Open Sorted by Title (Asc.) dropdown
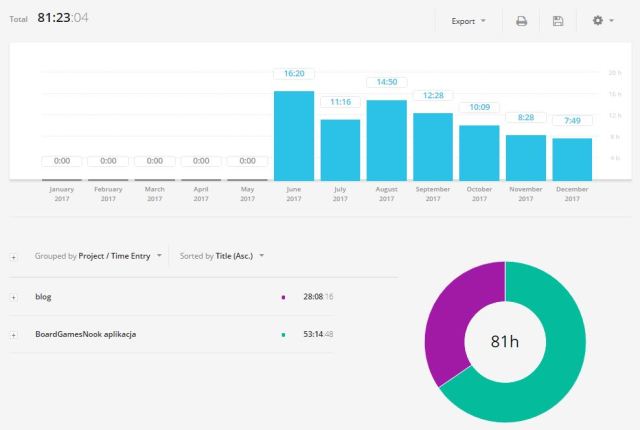The width and height of the screenshot is (640, 430). pos(221,256)
